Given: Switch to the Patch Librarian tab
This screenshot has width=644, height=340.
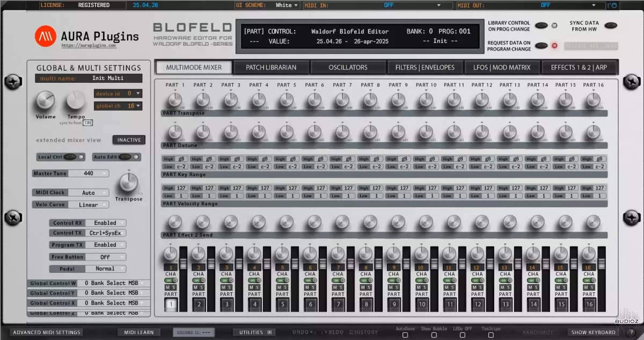Looking at the screenshot, I should point(272,67).
